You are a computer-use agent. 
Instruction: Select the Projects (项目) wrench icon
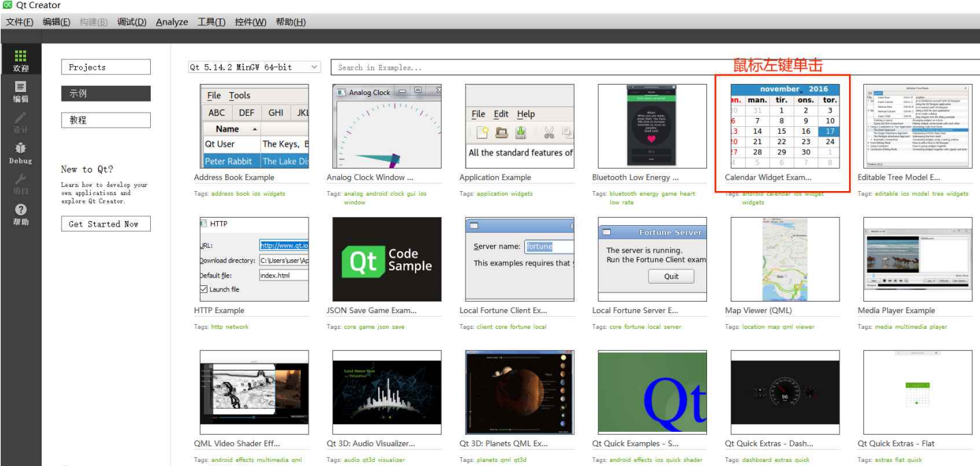pos(20,184)
